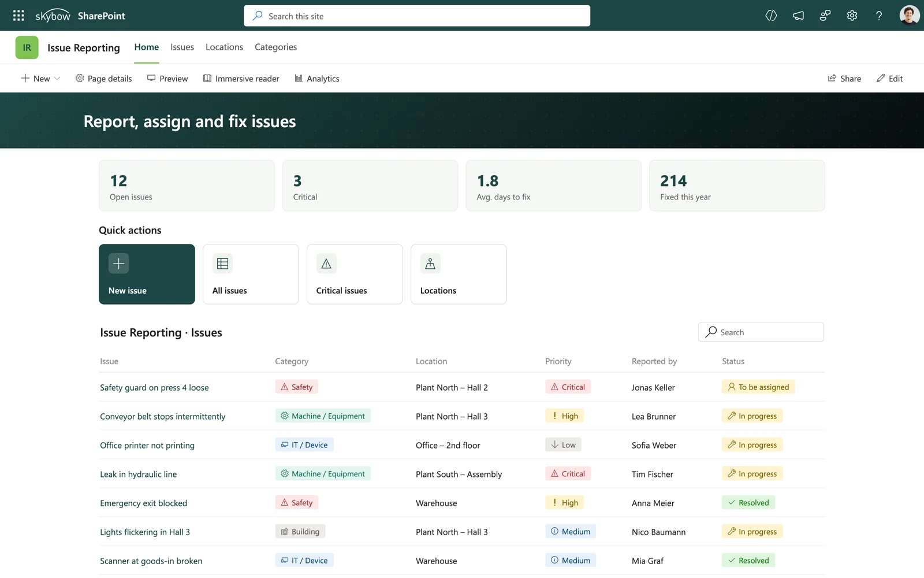The image size is (924, 578).
Task: Click in the issues list Search field
Action: point(761,332)
